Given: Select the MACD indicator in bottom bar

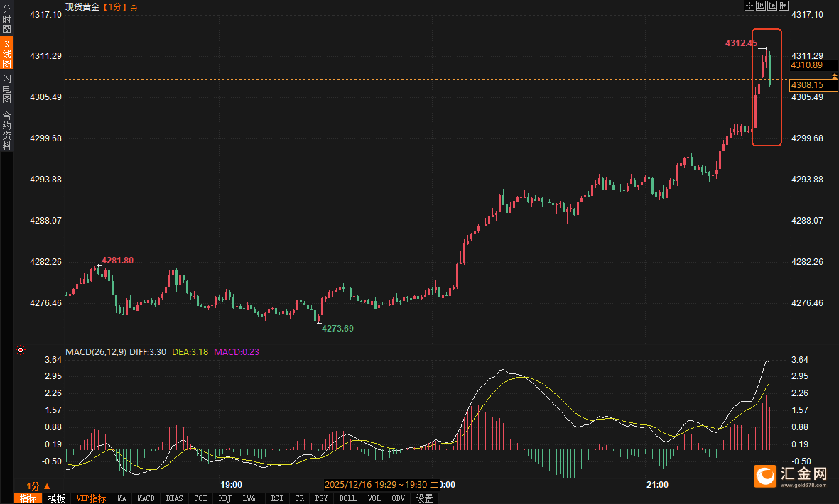Looking at the screenshot, I should [x=146, y=498].
